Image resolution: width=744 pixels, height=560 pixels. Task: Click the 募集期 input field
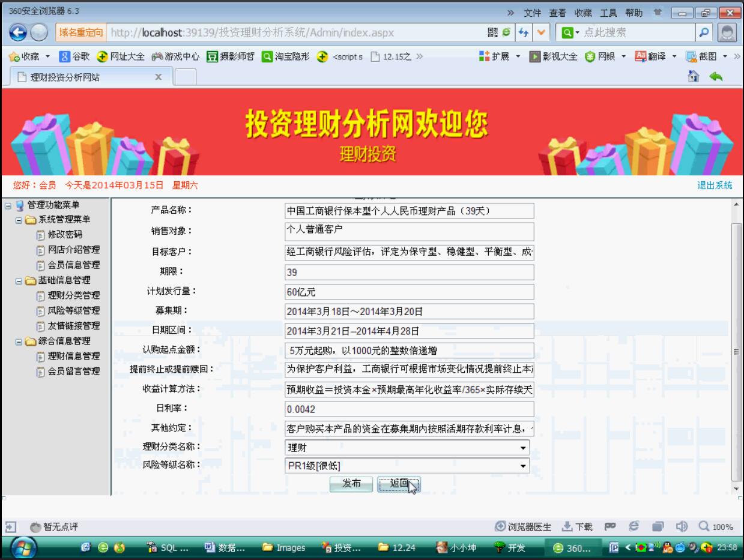(410, 312)
